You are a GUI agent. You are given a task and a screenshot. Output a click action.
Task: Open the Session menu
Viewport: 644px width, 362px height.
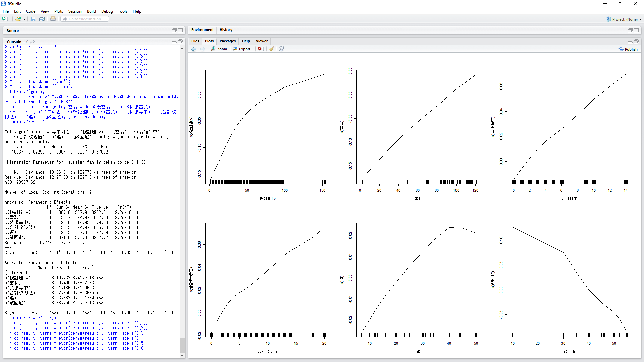(x=74, y=11)
